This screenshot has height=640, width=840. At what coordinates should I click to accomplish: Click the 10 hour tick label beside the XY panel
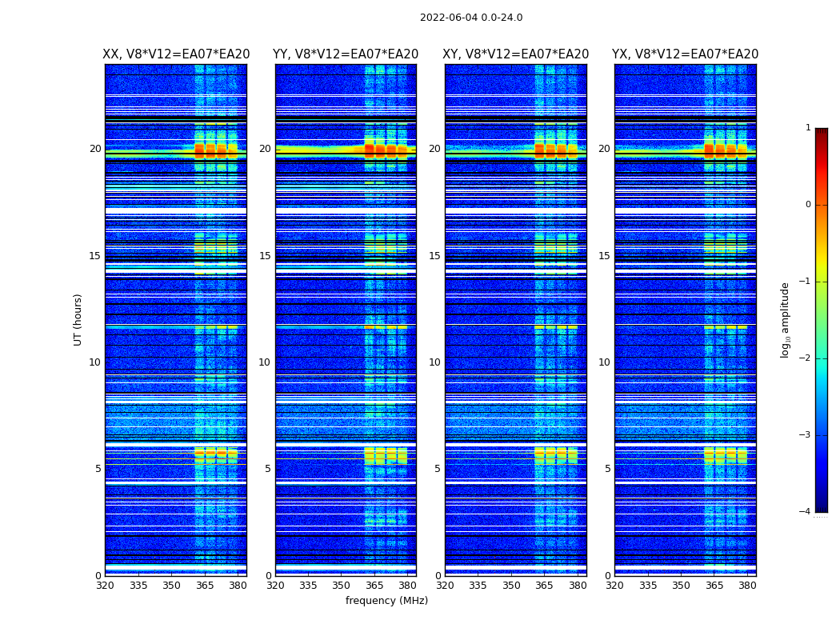434,362
